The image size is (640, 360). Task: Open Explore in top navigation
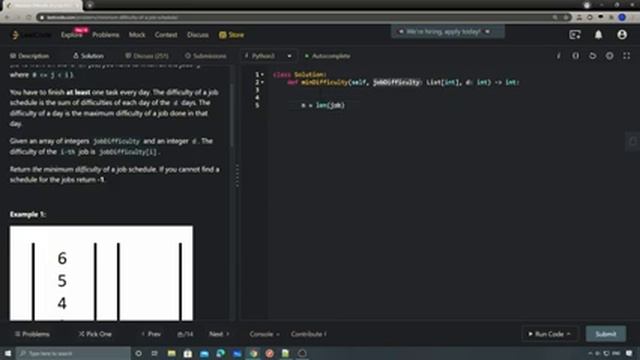(72, 35)
